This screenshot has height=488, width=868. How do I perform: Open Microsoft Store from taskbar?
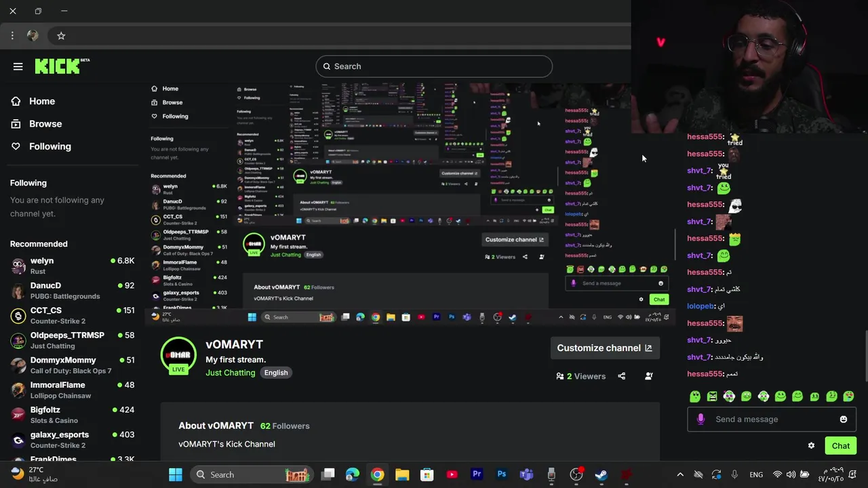(427, 474)
